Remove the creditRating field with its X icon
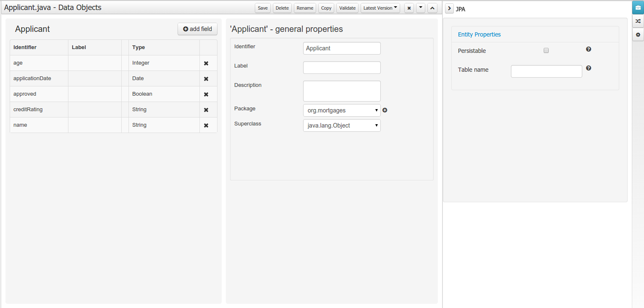 (206, 110)
